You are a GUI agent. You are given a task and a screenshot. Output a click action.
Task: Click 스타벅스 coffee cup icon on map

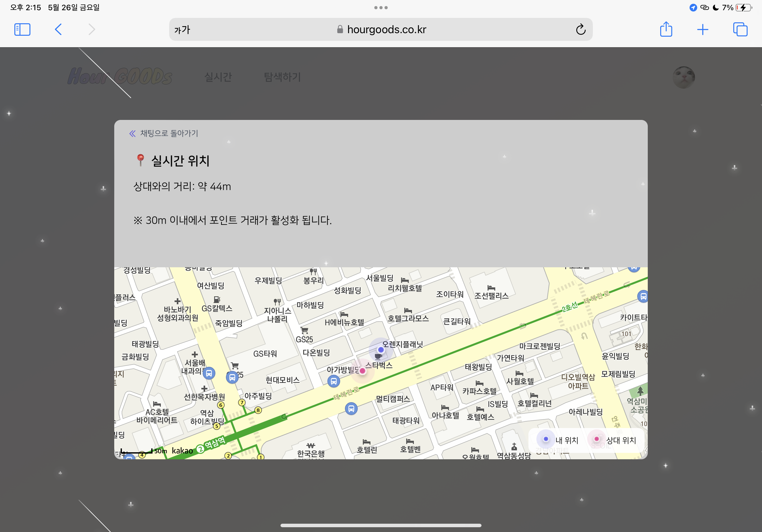click(x=378, y=357)
